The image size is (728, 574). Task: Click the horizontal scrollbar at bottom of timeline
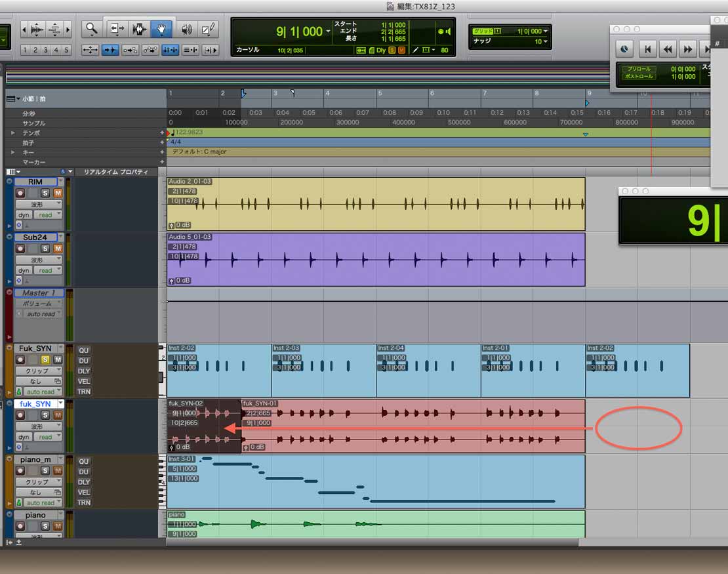[x=372, y=542]
